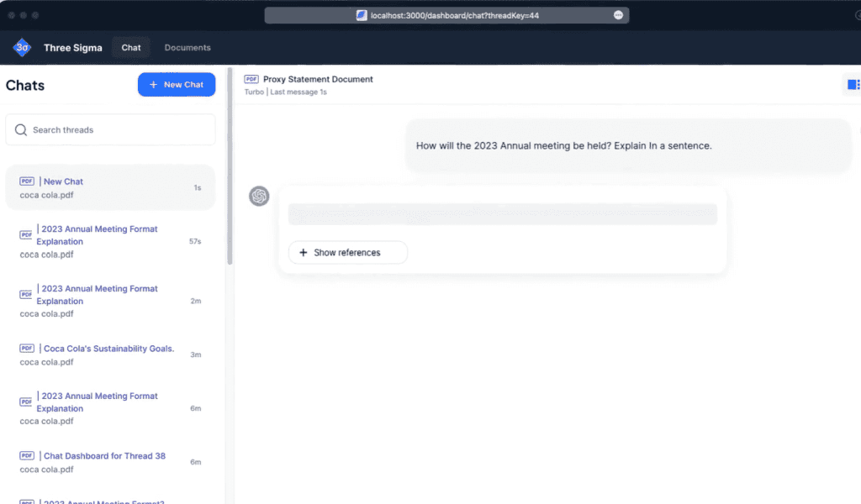Expand Show references section
This screenshot has width=861, height=504.
(347, 253)
